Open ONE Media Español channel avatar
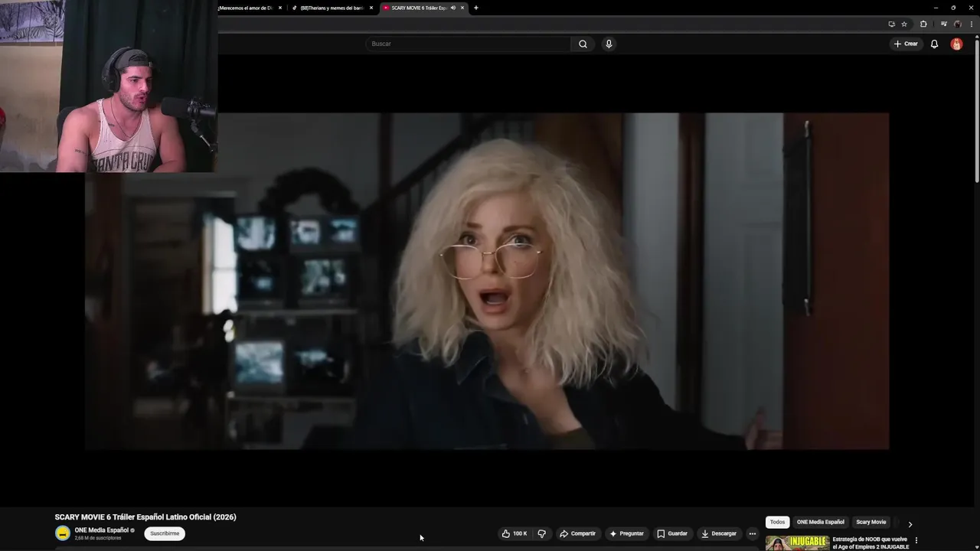 tap(62, 533)
